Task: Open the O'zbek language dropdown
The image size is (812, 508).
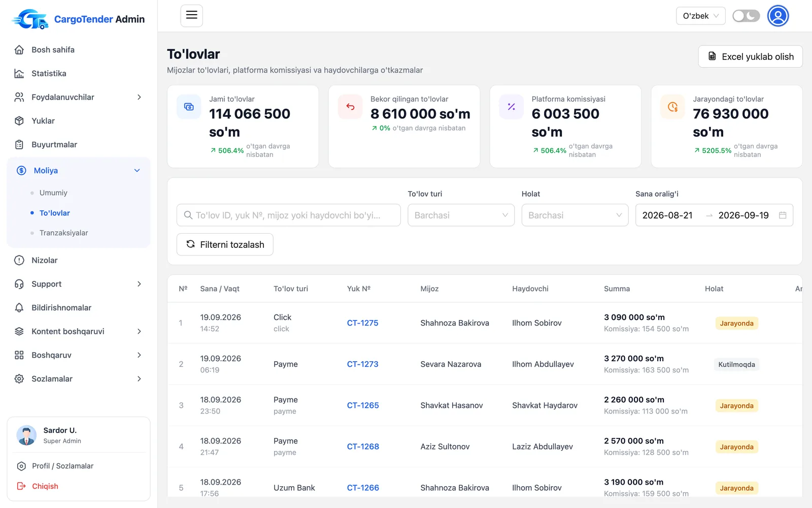Action: tap(700, 16)
